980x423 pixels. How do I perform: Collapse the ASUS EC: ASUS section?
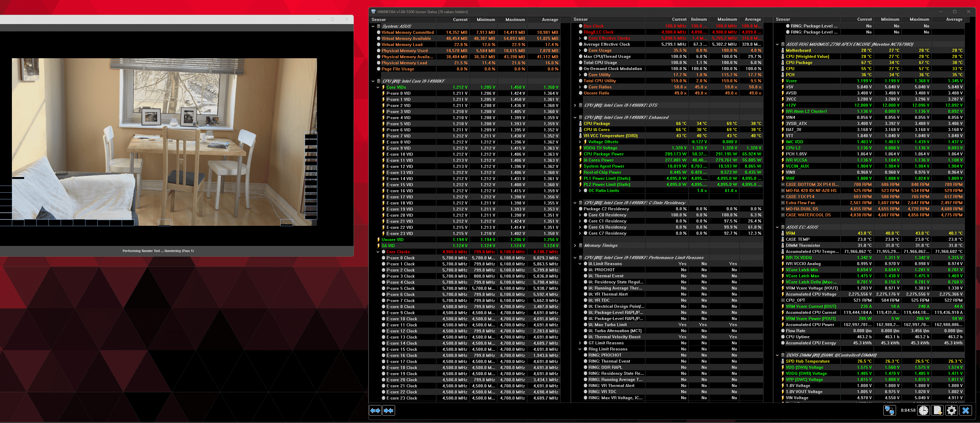pos(777,227)
